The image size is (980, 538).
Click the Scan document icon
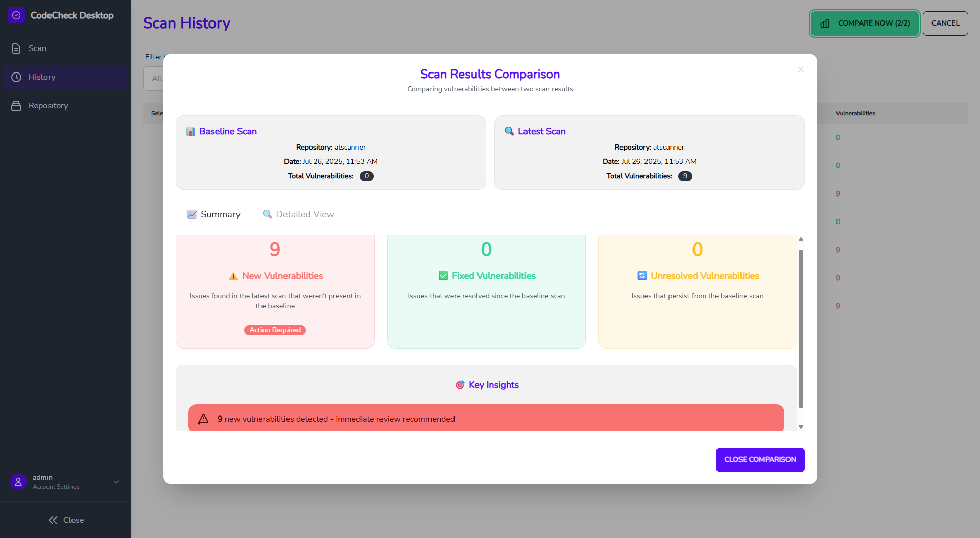[x=16, y=48]
